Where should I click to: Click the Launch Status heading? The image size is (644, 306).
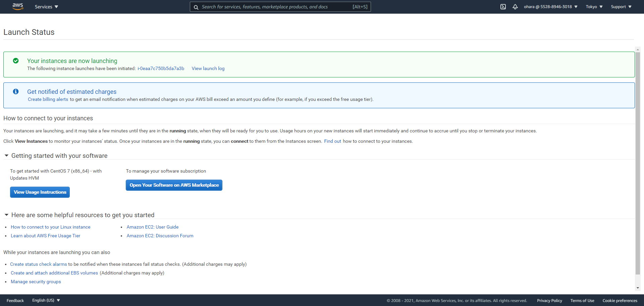29,32
